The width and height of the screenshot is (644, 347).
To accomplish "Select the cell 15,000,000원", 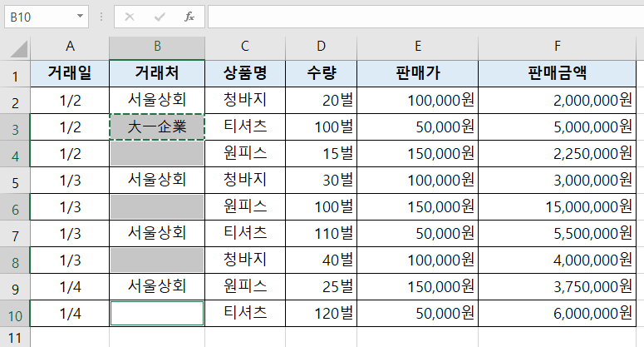I will coord(558,207).
